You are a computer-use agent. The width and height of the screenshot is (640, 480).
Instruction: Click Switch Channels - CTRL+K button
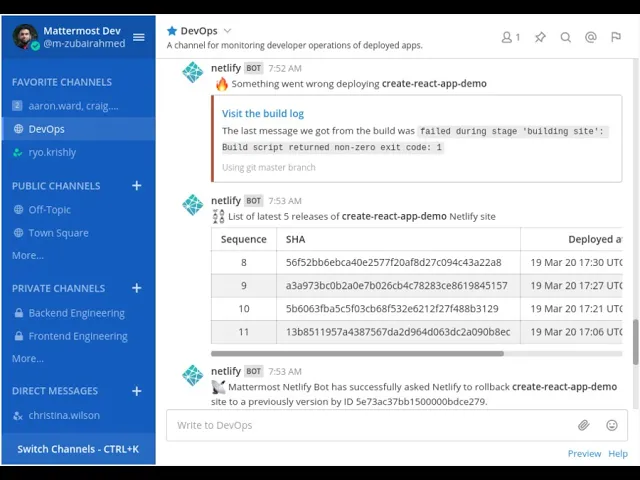pyautogui.click(x=78, y=449)
